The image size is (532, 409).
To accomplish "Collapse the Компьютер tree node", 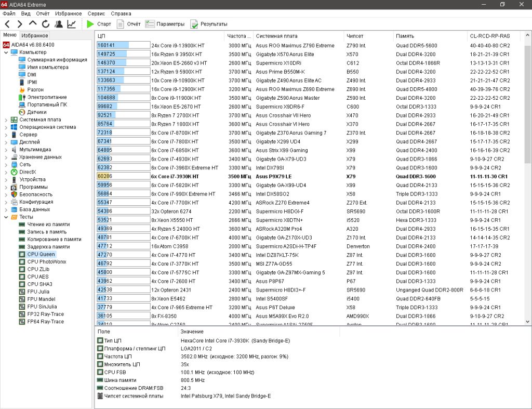I will pos(6,52).
